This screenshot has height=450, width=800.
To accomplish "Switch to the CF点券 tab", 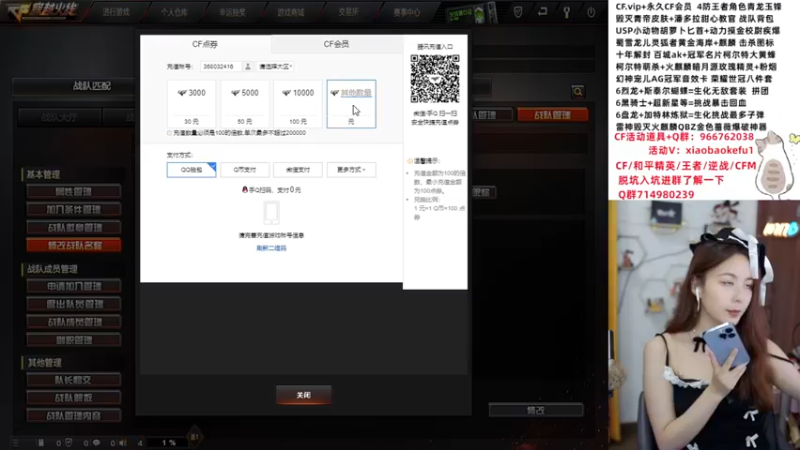I will [x=205, y=44].
